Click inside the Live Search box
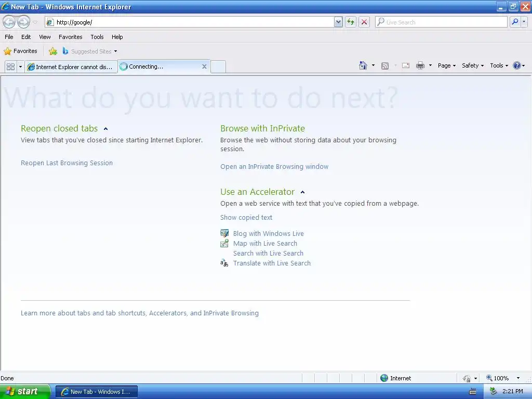 (441, 22)
